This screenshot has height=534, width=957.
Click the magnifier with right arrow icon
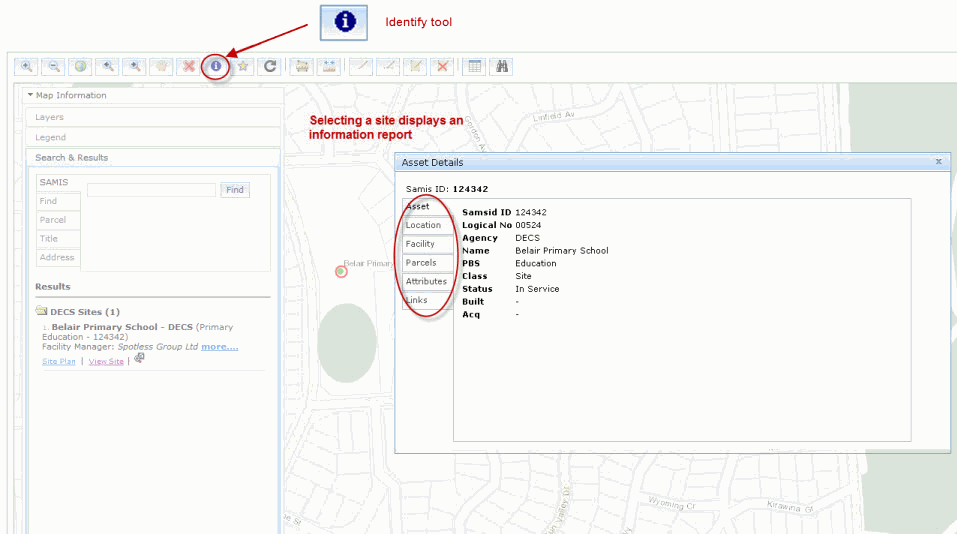135,66
